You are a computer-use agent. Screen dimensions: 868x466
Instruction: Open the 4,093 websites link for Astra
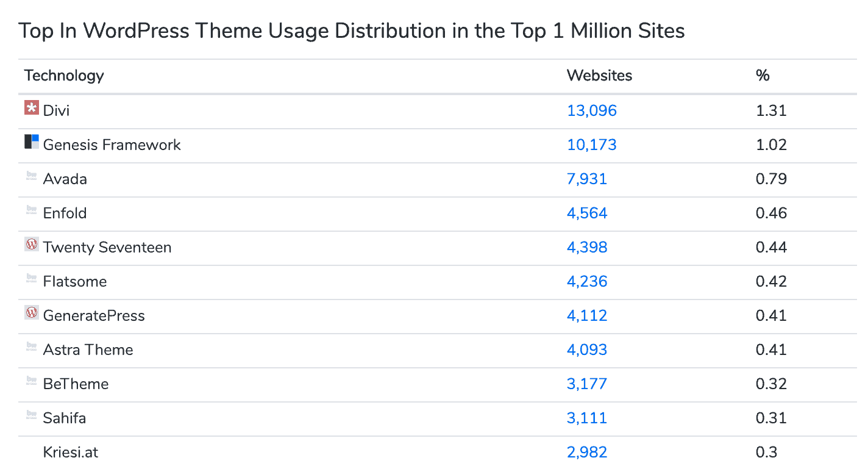click(x=587, y=349)
